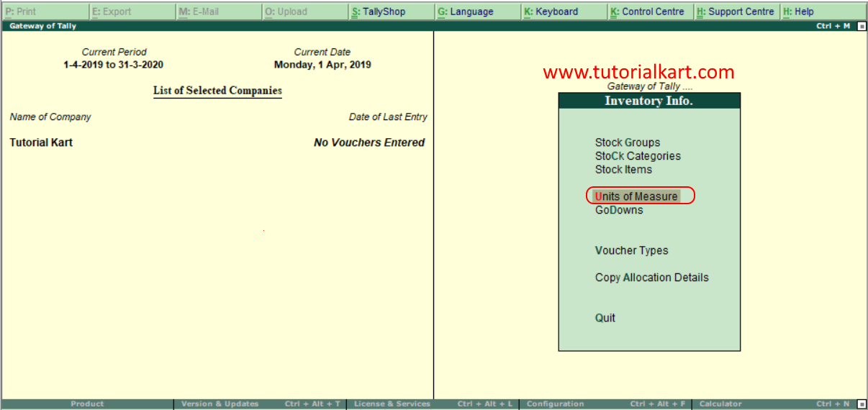Image resolution: width=868 pixels, height=410 pixels.
Task: Click the Name of Company column label
Action: coord(50,117)
